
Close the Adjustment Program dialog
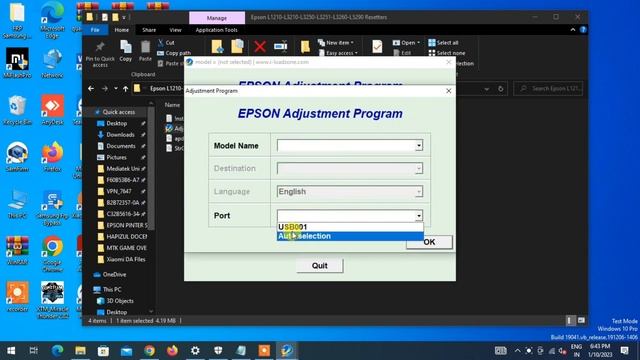tap(449, 91)
